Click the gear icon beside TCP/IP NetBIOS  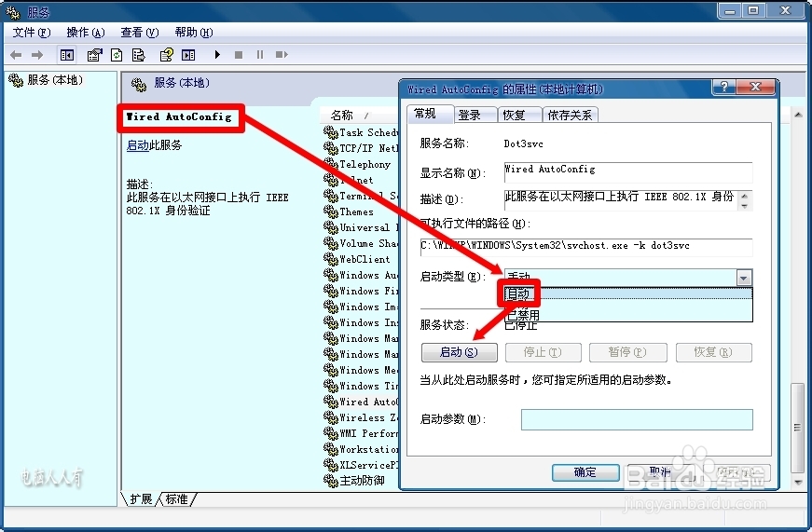[x=330, y=148]
